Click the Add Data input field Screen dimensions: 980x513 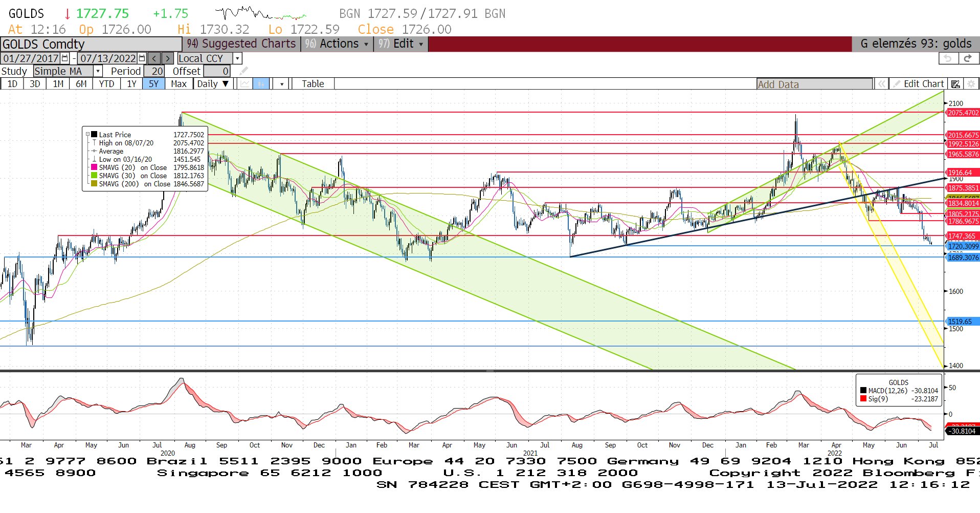tap(814, 84)
